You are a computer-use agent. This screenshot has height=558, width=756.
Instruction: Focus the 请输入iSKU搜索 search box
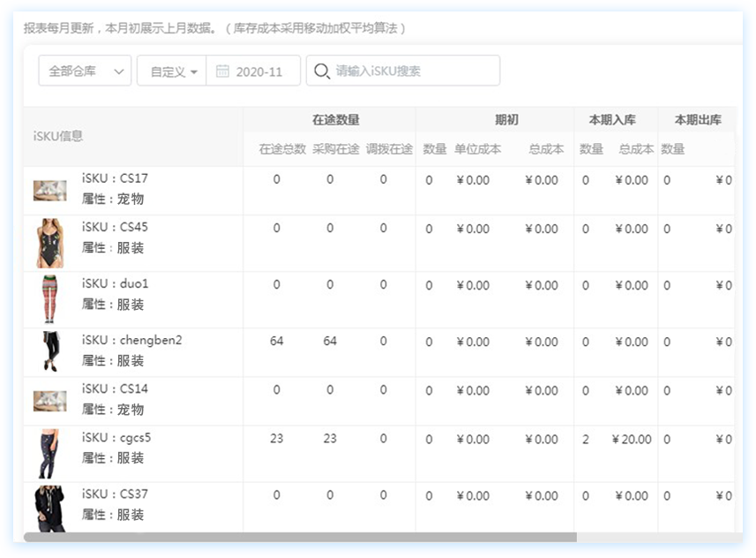point(410,72)
